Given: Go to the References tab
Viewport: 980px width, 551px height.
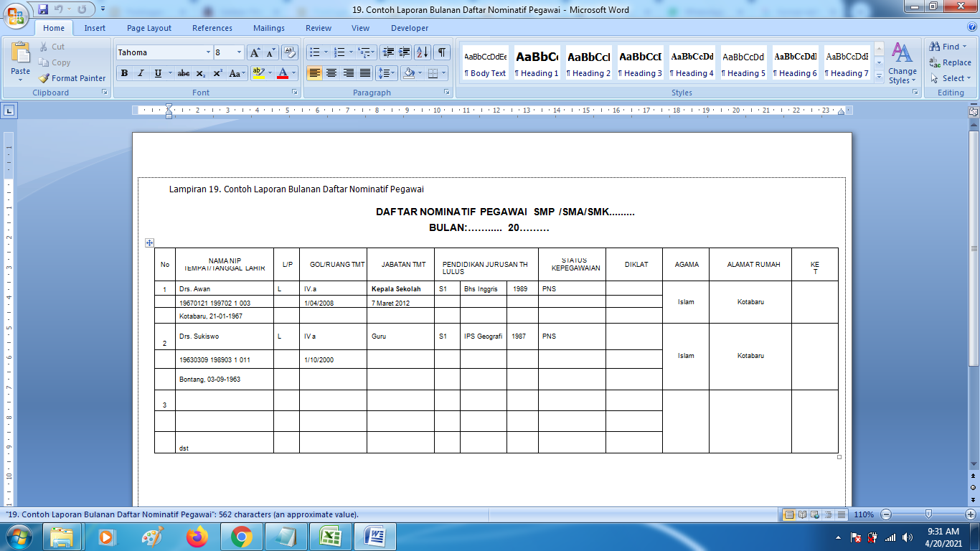Looking at the screenshot, I should 212,28.
